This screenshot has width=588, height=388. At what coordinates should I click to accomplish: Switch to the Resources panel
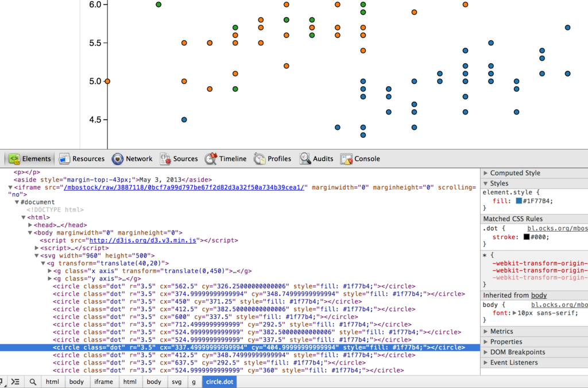82,159
